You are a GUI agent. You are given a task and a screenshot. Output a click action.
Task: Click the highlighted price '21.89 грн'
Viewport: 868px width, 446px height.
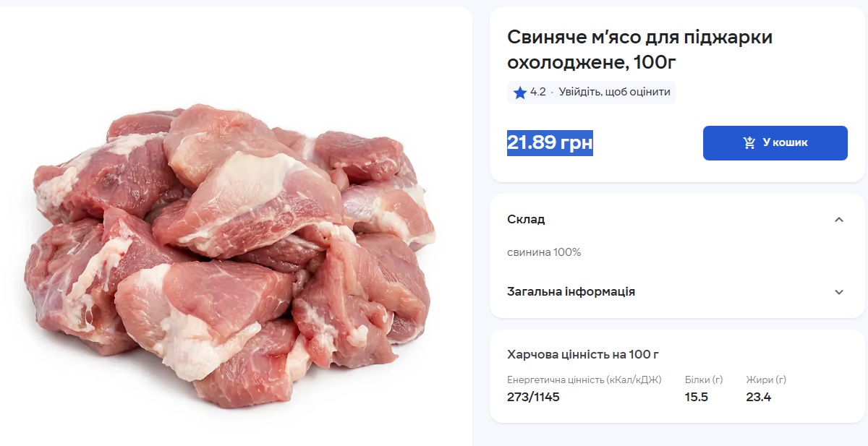[550, 143]
